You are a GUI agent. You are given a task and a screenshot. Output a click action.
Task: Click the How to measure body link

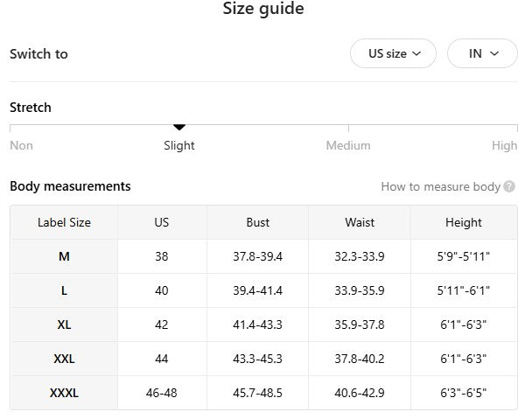click(x=440, y=186)
